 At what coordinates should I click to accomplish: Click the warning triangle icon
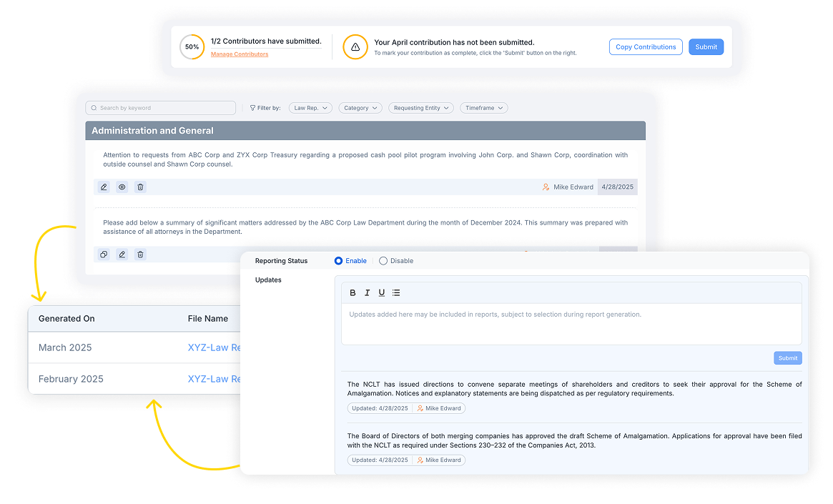(355, 46)
